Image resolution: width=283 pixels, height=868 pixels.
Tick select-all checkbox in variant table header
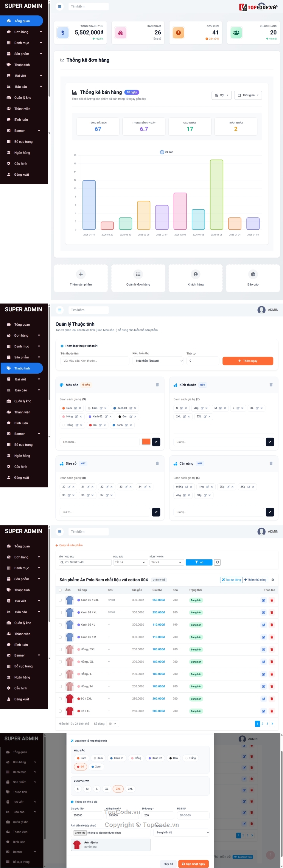coord(60,590)
